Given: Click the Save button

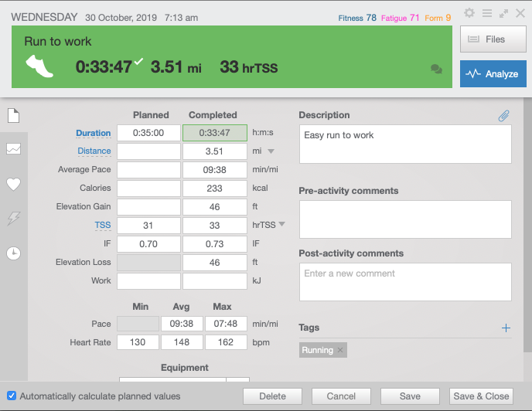Looking at the screenshot, I should 410,396.
